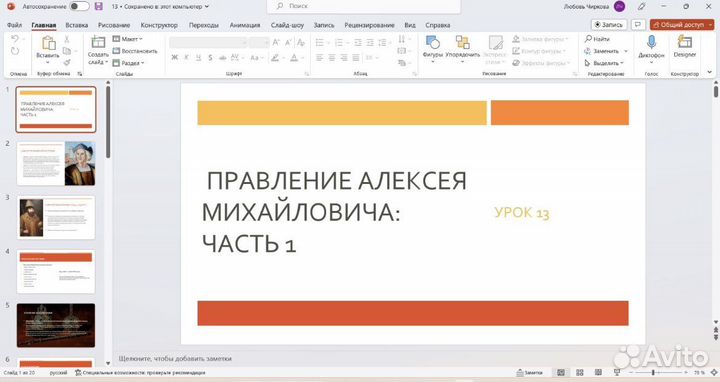Click the Redo arrow icon
Viewport: 720px width, 382px height.
click(15, 51)
